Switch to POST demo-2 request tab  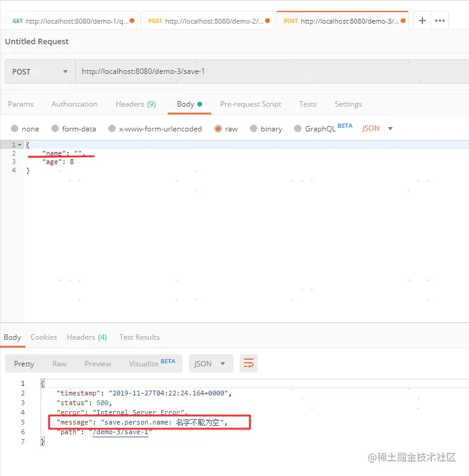pyautogui.click(x=207, y=21)
